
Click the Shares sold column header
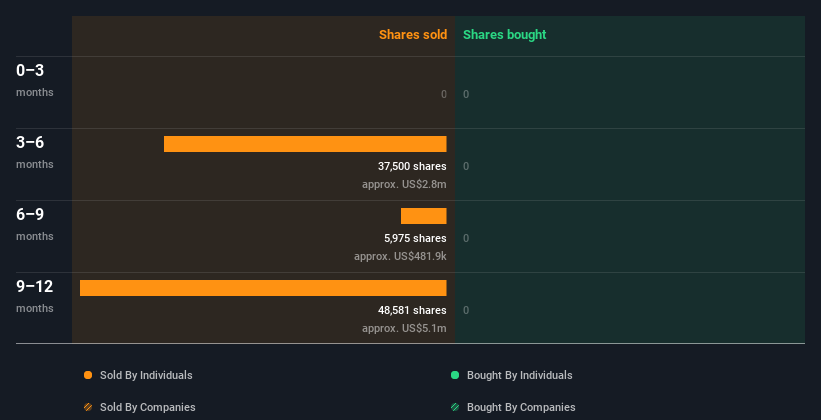click(413, 35)
